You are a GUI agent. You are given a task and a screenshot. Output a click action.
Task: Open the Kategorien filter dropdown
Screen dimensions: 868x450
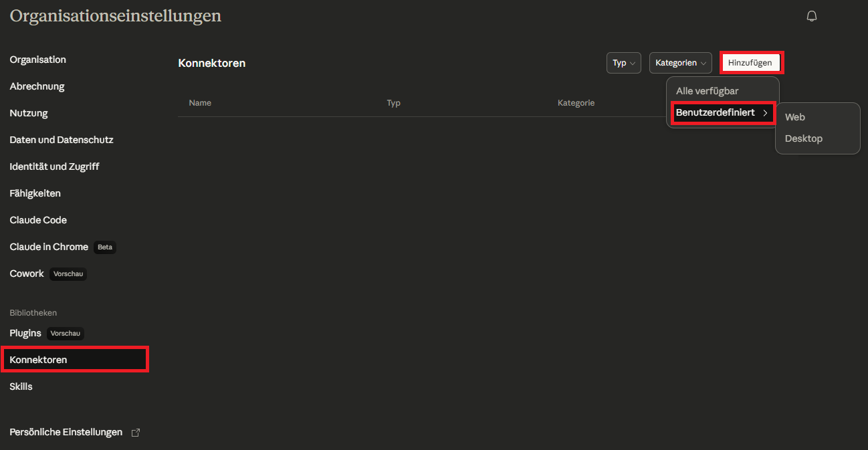[680, 63]
